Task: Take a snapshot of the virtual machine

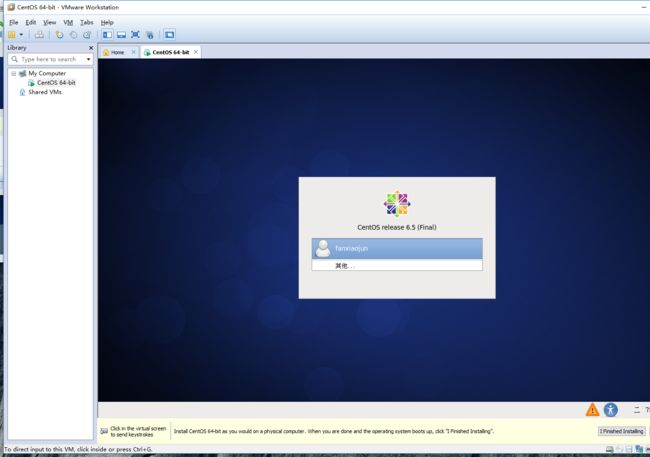Action: pyautogui.click(x=59, y=34)
